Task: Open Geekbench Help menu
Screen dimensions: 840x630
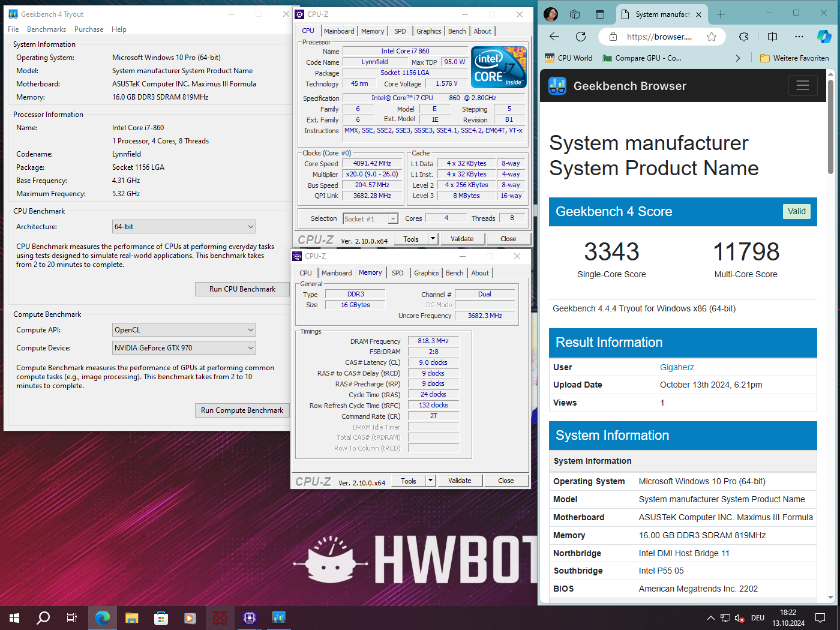Action: [x=119, y=29]
